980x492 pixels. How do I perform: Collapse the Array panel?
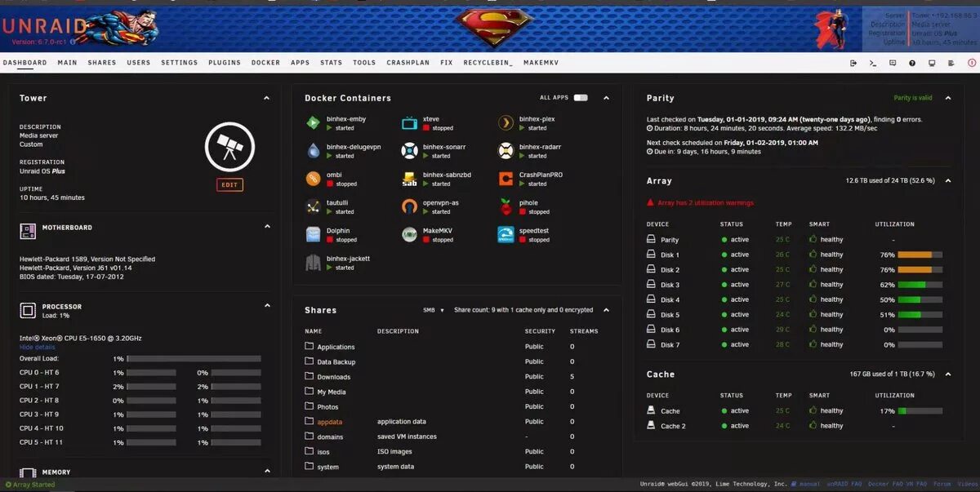tap(948, 180)
